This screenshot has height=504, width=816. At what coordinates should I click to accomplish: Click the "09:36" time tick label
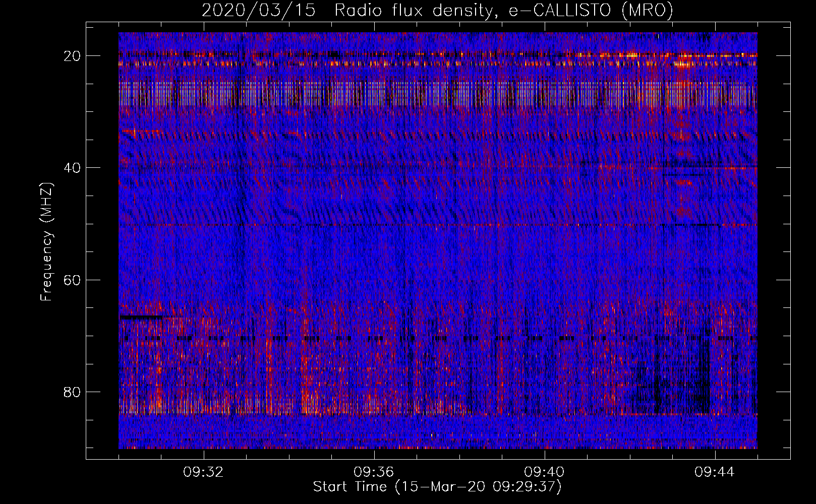[x=374, y=472]
